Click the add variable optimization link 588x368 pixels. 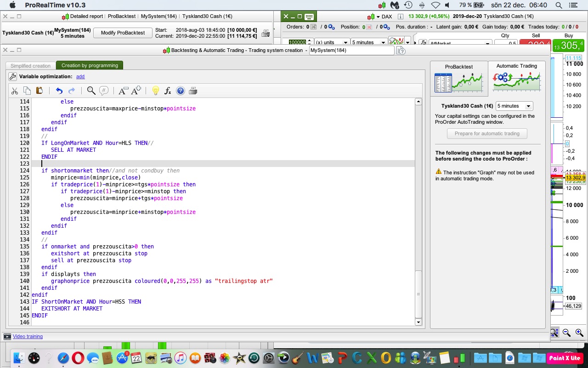point(80,77)
